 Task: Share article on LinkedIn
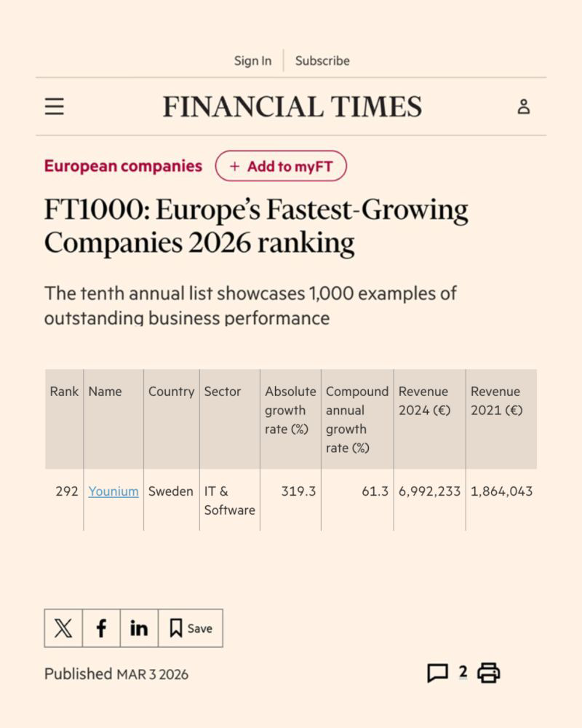pyautogui.click(x=139, y=628)
